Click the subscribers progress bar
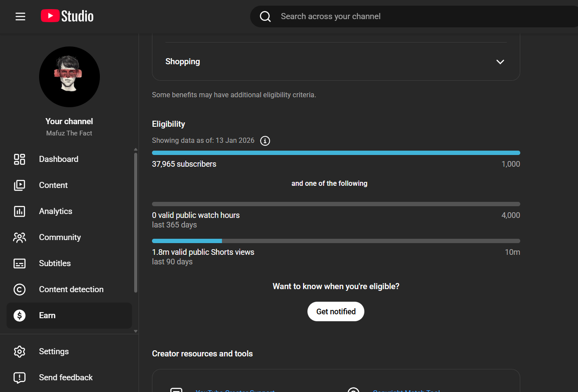578x392 pixels. [336, 153]
